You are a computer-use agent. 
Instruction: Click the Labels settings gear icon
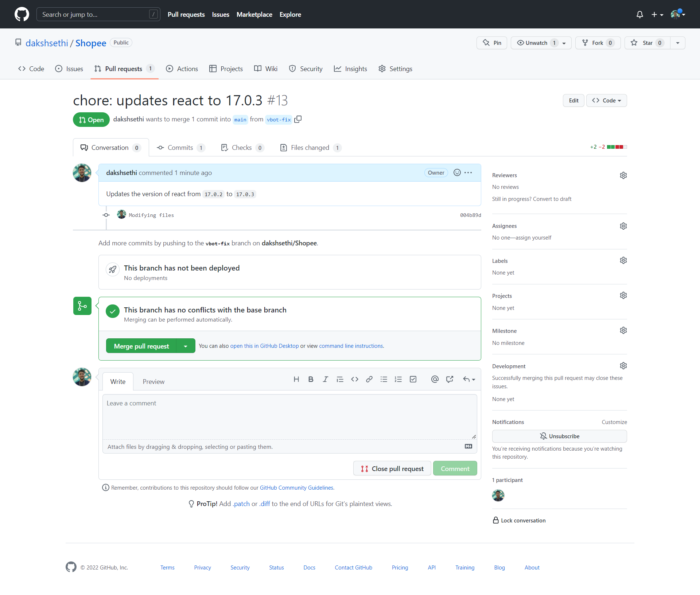[624, 261]
